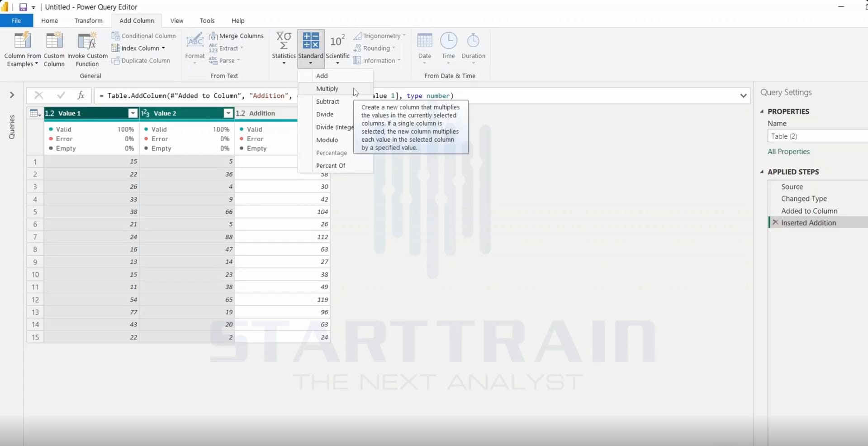The width and height of the screenshot is (868, 446).
Task: Expand the formula bar chevron
Action: coord(743,96)
